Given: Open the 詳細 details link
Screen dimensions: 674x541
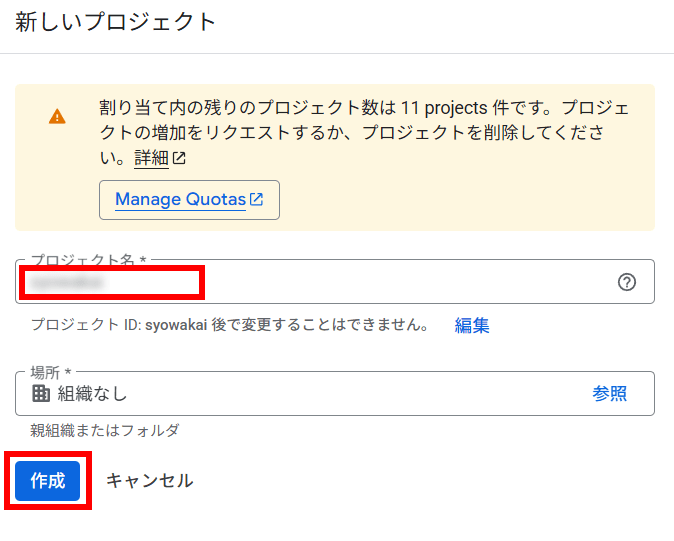Looking at the screenshot, I should pos(151,158).
